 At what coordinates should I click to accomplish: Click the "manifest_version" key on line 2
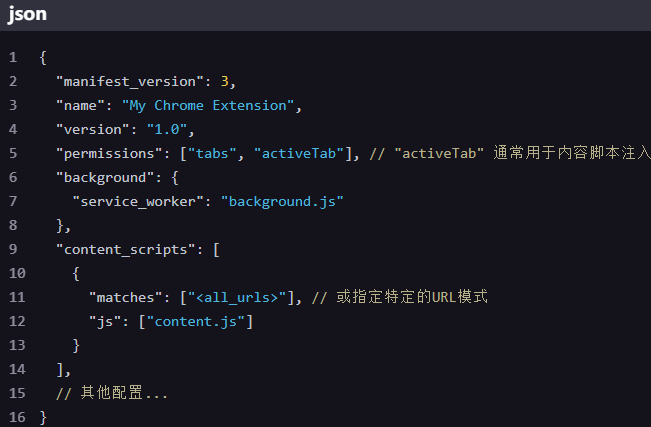pyautogui.click(x=130, y=81)
